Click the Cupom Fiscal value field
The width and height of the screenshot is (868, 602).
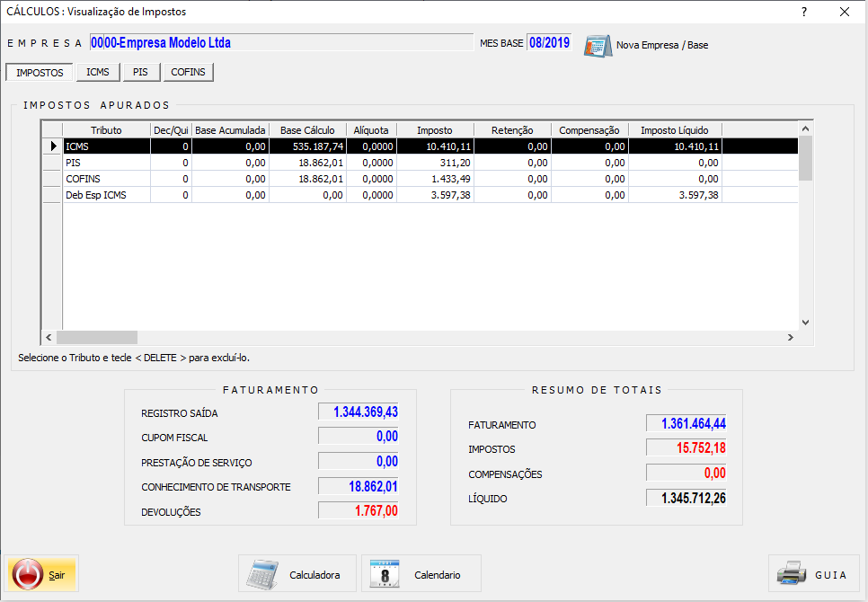[359, 436]
